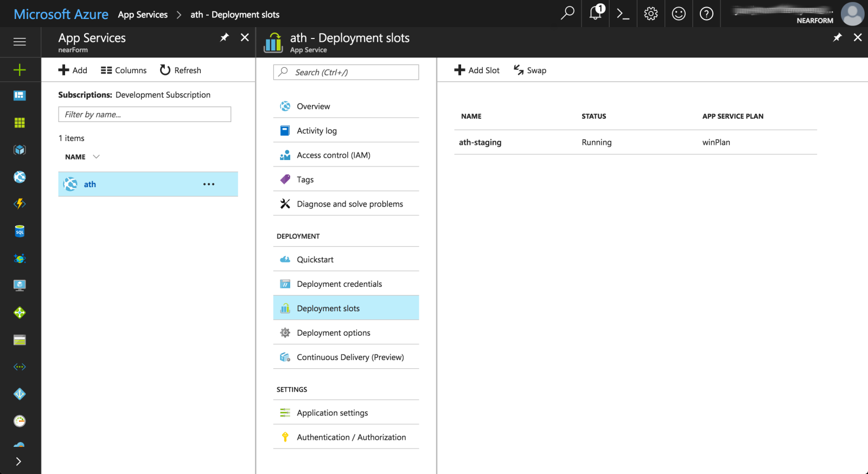Click Add in App Services toolbar
Viewport: 868px width, 474px height.
tap(73, 70)
